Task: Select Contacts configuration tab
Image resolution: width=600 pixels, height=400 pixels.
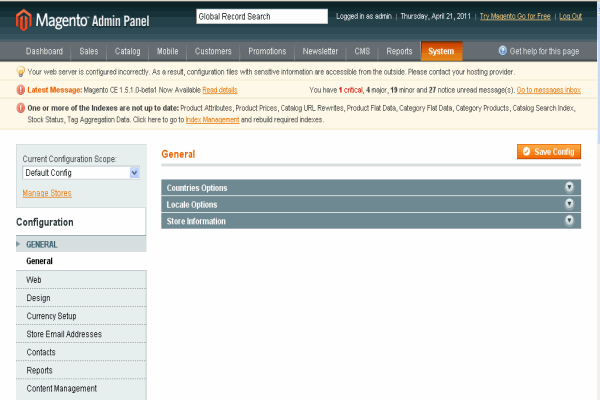Action: [x=81, y=352]
